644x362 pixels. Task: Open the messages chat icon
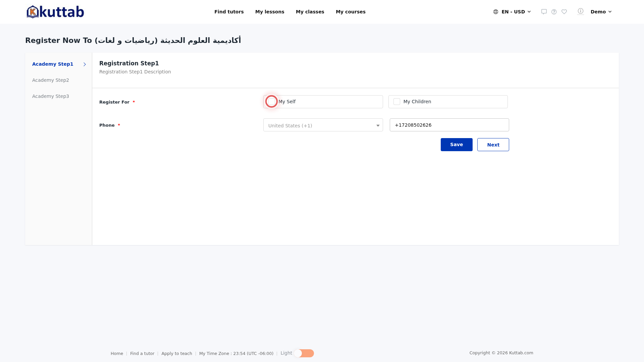coord(544,12)
